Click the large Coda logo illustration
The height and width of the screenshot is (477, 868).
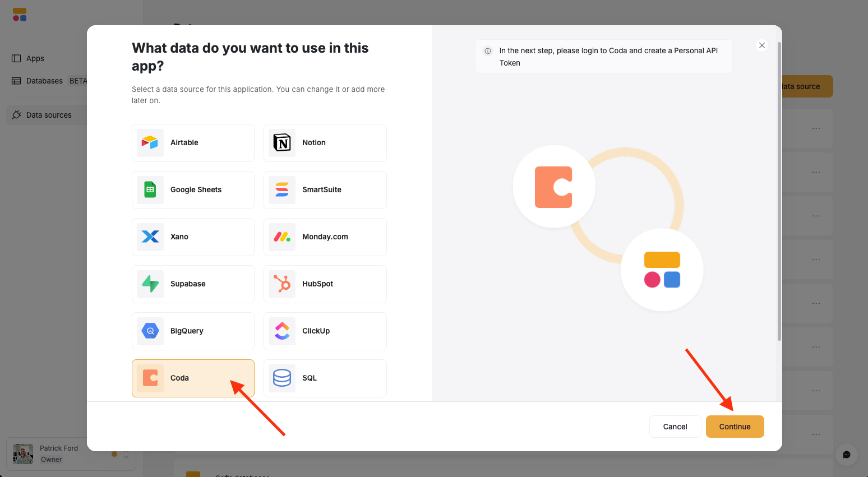pyautogui.click(x=553, y=187)
